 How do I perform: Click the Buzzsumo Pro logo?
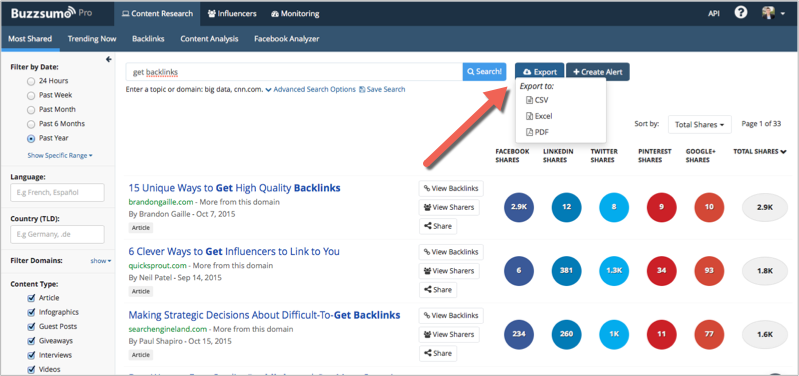tap(51, 13)
